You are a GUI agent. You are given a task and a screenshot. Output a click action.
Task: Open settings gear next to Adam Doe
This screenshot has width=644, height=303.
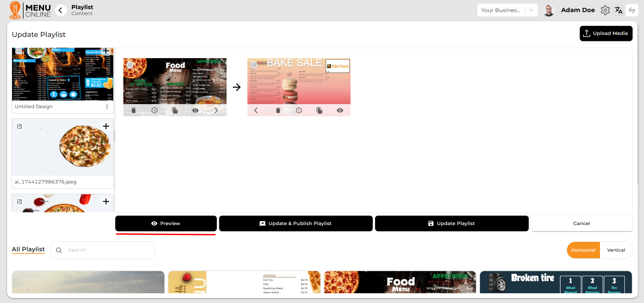(605, 10)
